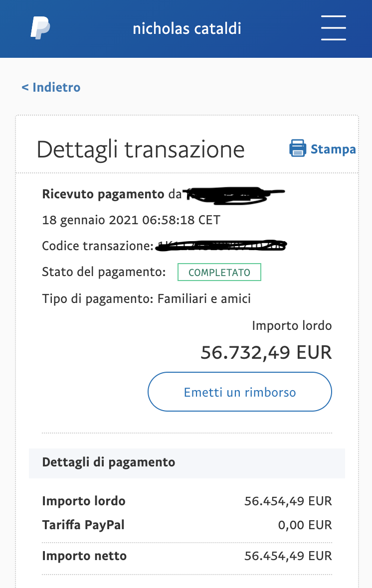Click the Stato del pagamento label
Viewport: 372px width, 588px height.
click(104, 273)
